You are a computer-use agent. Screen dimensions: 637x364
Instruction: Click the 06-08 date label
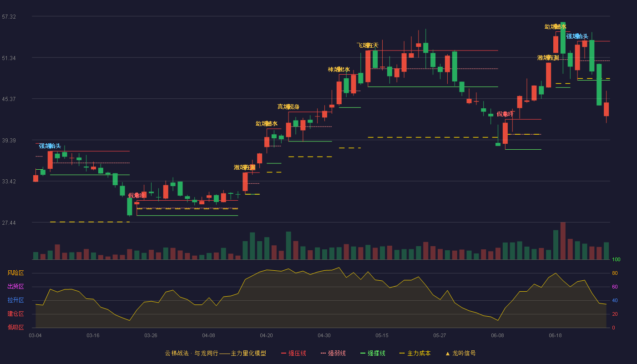(498, 335)
